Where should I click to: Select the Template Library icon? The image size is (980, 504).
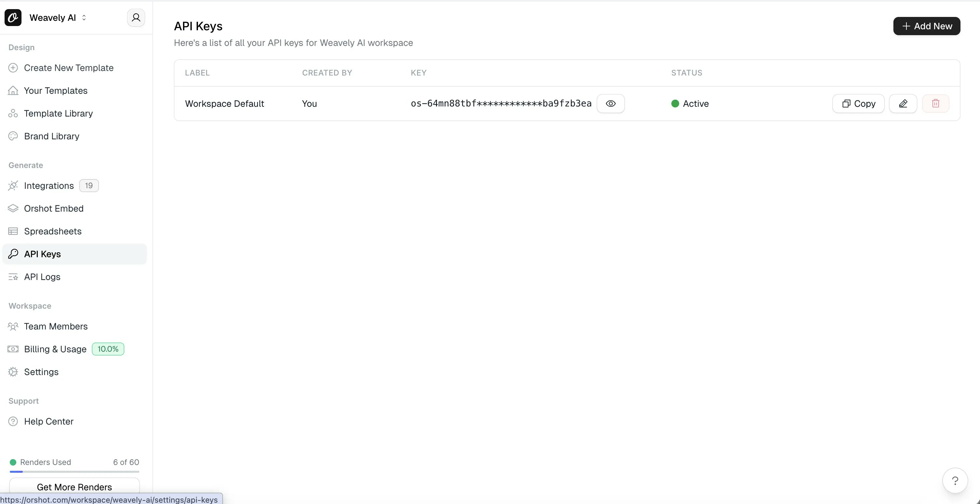(13, 113)
